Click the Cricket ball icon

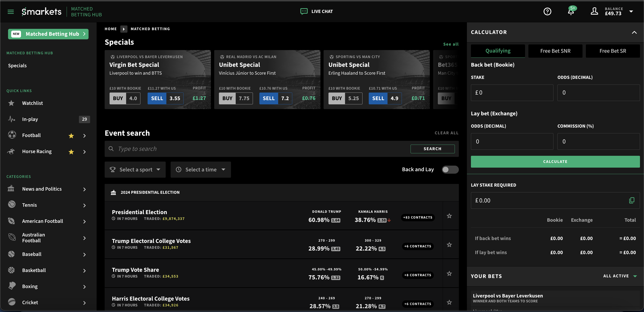click(11, 302)
